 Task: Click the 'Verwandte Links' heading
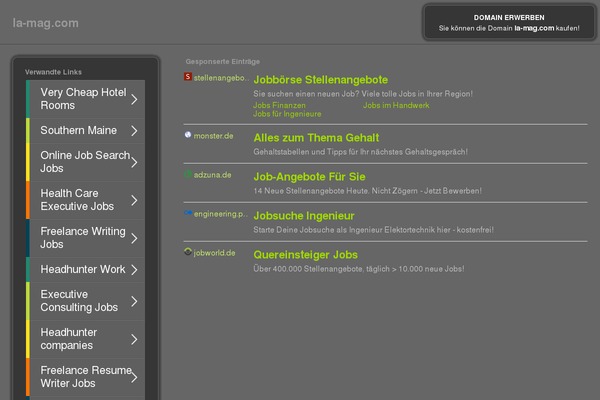click(53, 72)
